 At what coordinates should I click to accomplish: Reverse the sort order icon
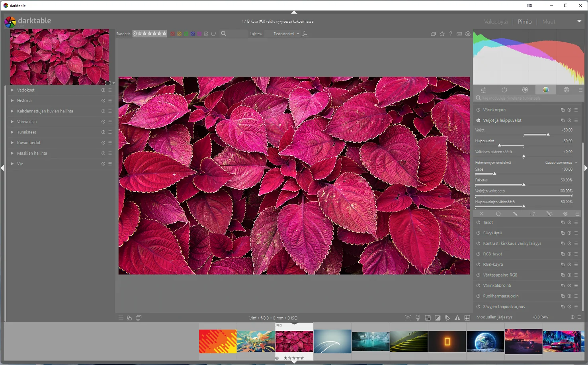click(305, 34)
